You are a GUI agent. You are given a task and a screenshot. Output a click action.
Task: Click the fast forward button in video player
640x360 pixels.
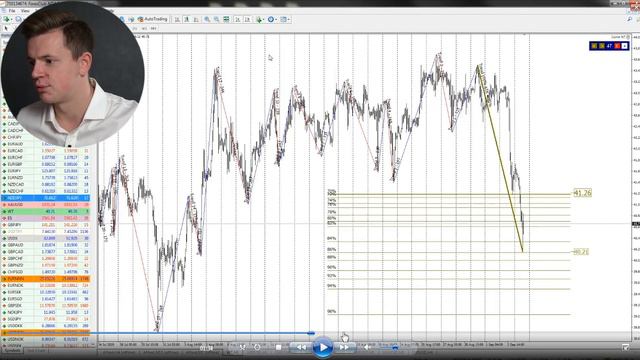point(344,347)
